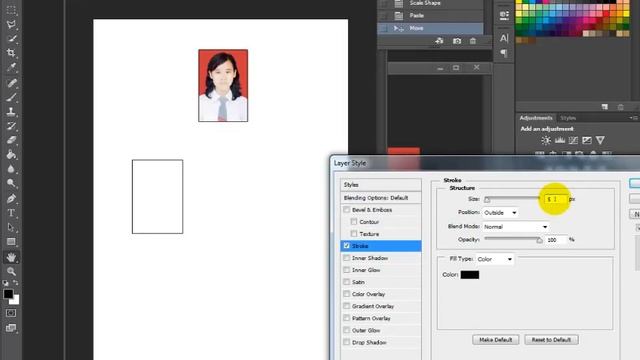Viewport: 640px width, 360px height.
Task: Select Blending Options: Default
Action: point(381,198)
